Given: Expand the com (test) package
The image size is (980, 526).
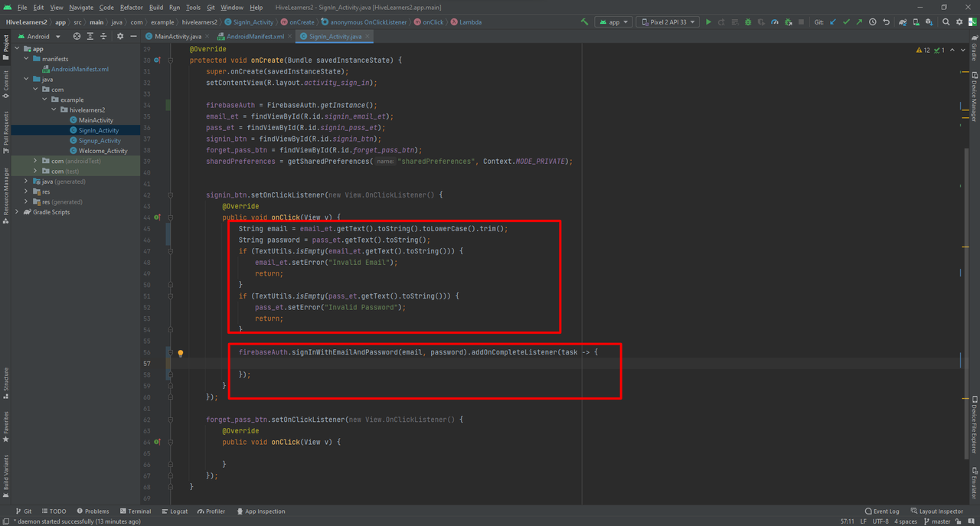Looking at the screenshot, I should pyautogui.click(x=35, y=172).
